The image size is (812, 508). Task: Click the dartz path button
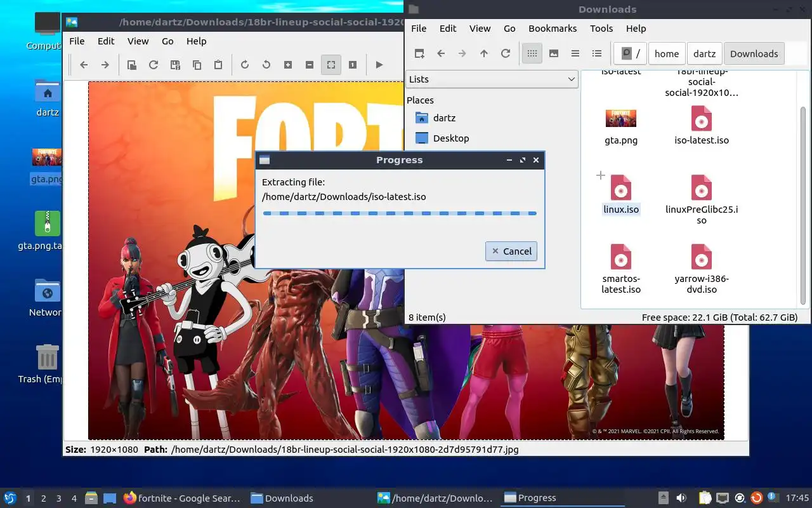[705, 53]
